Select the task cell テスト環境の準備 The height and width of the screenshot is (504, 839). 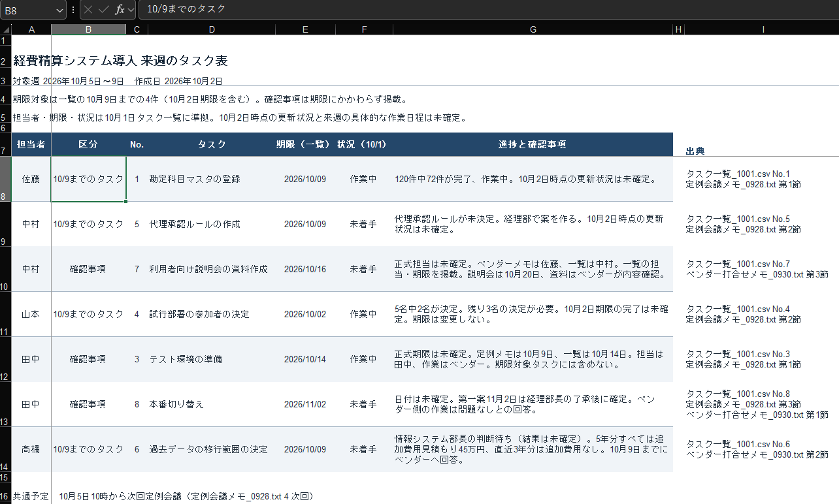(x=212, y=359)
